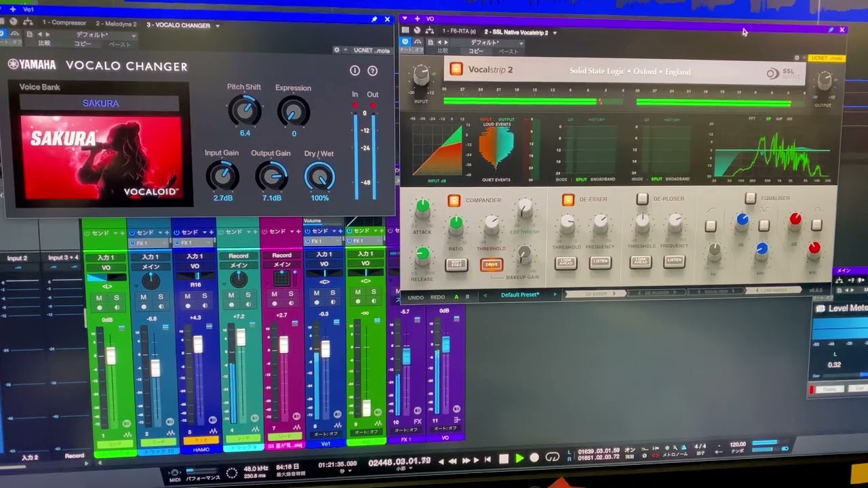Add send with plus on green channel 1

coord(123,233)
